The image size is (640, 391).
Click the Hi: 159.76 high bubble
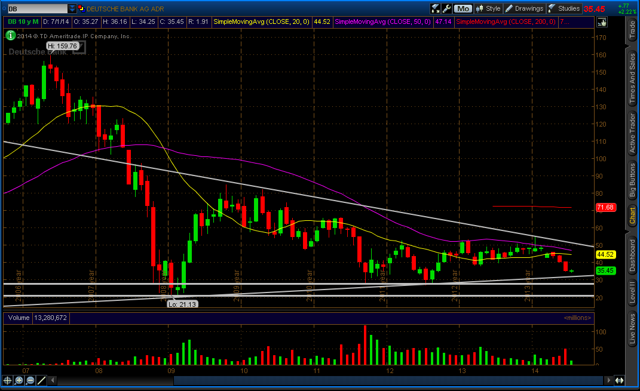click(62, 46)
